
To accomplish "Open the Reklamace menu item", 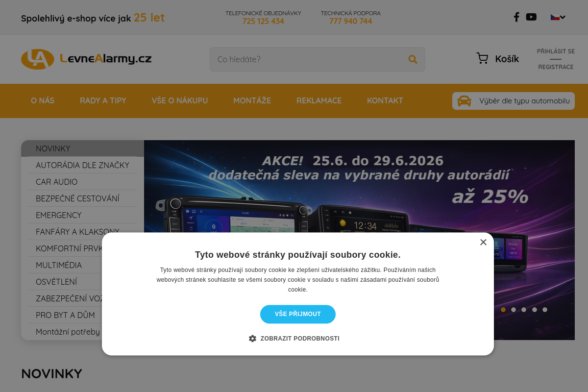I will [319, 100].
